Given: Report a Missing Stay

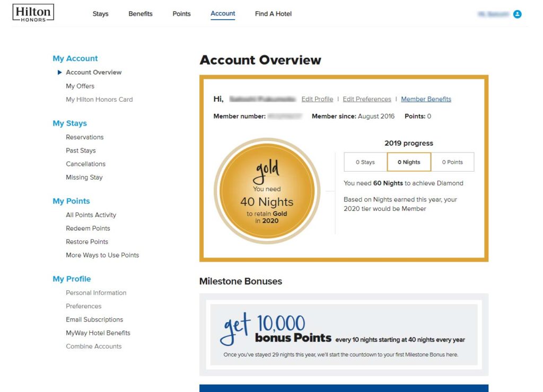Looking at the screenshot, I should pyautogui.click(x=84, y=177).
